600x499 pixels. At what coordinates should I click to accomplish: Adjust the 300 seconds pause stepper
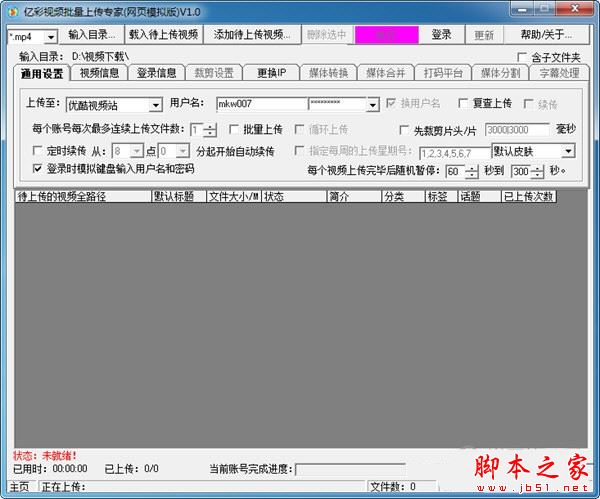click(x=537, y=172)
